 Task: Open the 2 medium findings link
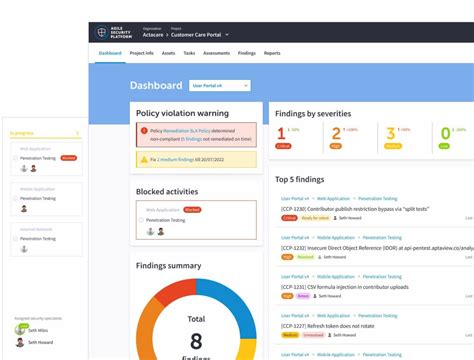tap(175, 160)
